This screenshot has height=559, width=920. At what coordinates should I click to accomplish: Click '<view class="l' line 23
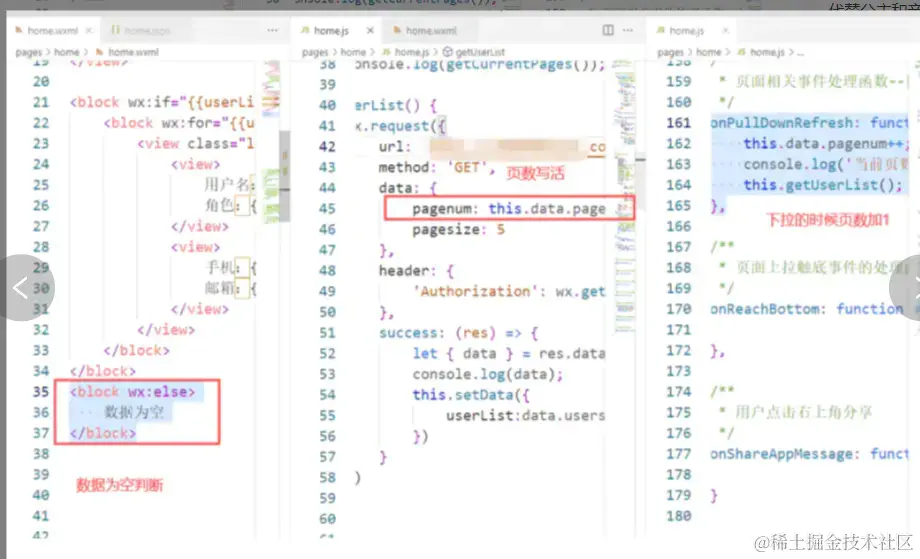click(195, 144)
